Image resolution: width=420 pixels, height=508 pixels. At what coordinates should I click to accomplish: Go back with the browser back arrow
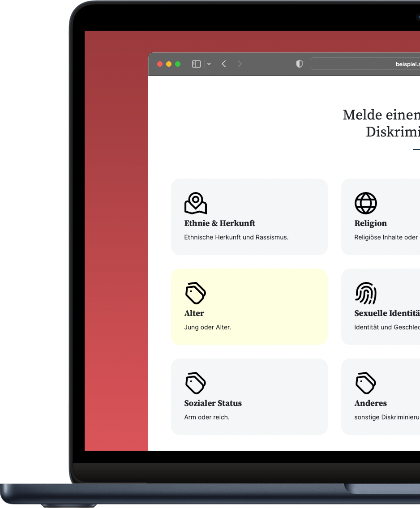224,64
